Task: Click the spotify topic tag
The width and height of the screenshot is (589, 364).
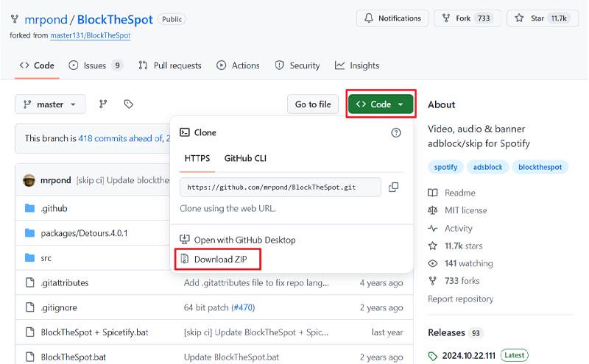Action: [x=445, y=167]
